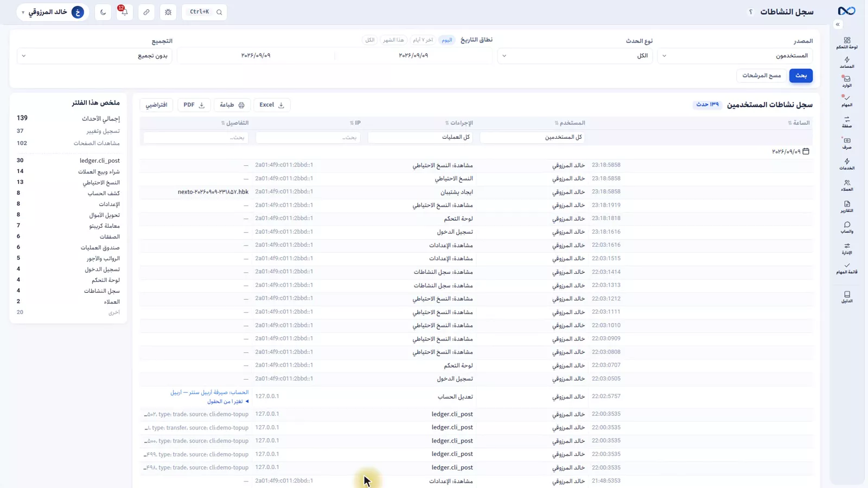Click the bug report icon in top bar
868x488 pixels.
(x=168, y=12)
